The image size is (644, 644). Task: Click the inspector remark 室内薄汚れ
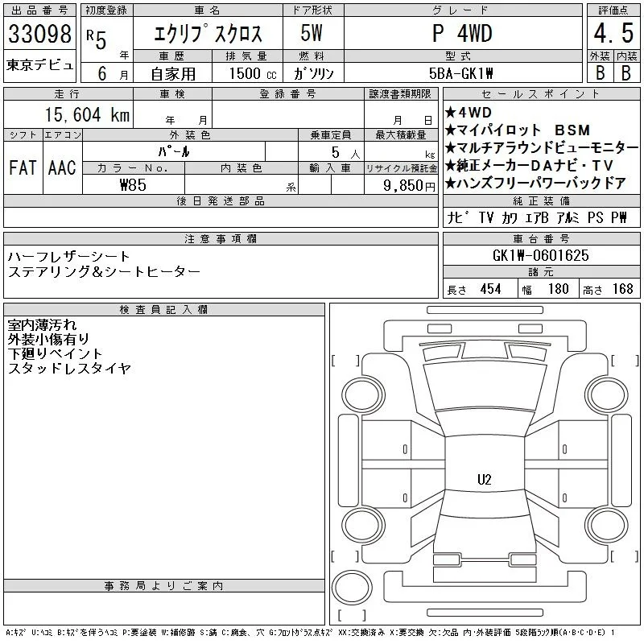[x=43, y=325]
